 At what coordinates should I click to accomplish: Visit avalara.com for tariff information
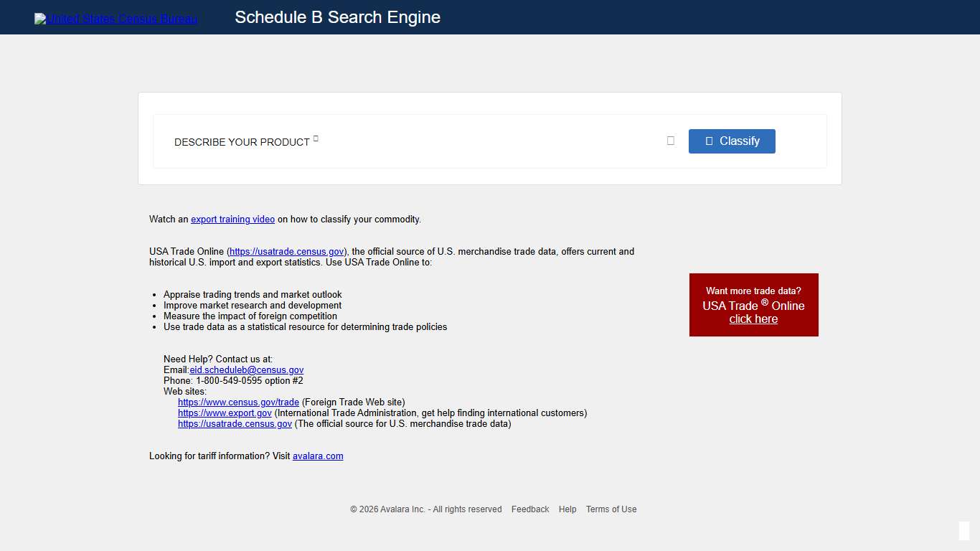pos(318,456)
